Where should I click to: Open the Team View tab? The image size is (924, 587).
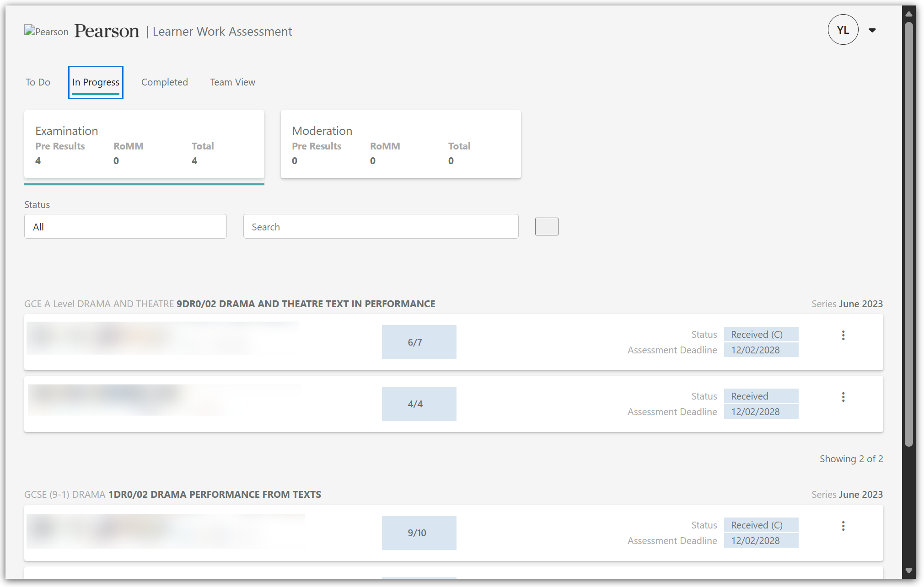(233, 82)
